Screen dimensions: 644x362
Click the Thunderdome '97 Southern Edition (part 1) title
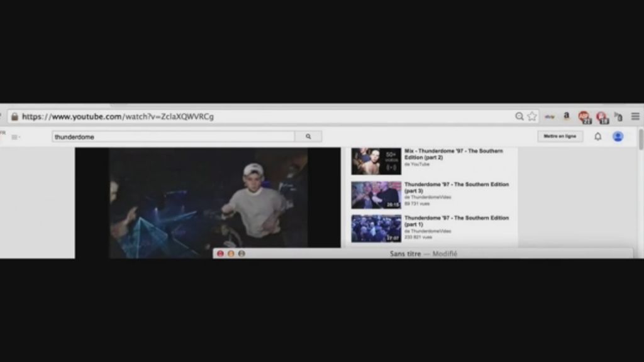tap(457, 221)
